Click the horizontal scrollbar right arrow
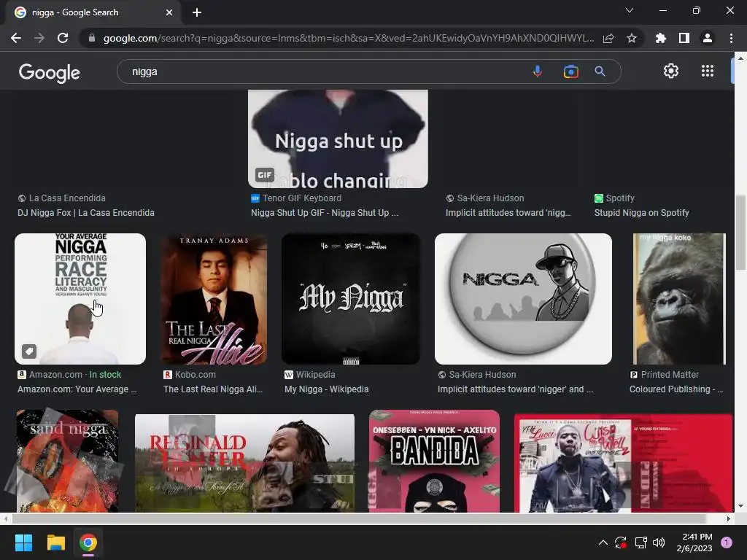Viewport: 747px width, 560px height. [729, 518]
